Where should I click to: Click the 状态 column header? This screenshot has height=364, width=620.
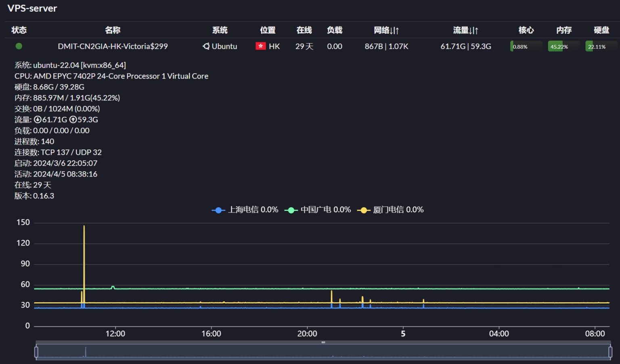[19, 30]
